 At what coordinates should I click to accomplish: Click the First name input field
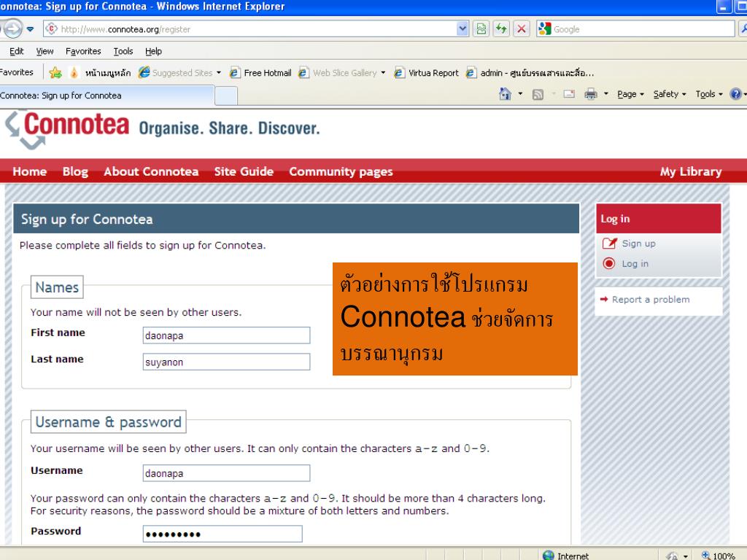point(226,335)
